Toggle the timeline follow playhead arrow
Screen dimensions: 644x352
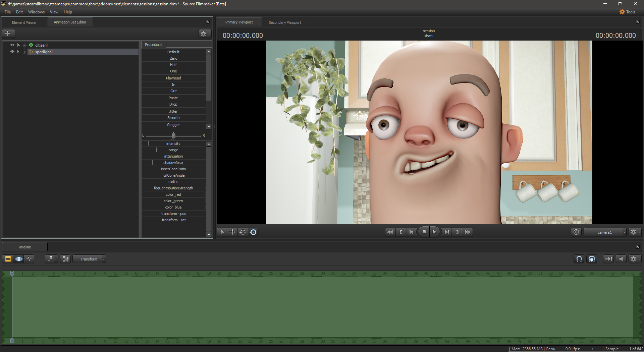pyautogui.click(x=608, y=259)
